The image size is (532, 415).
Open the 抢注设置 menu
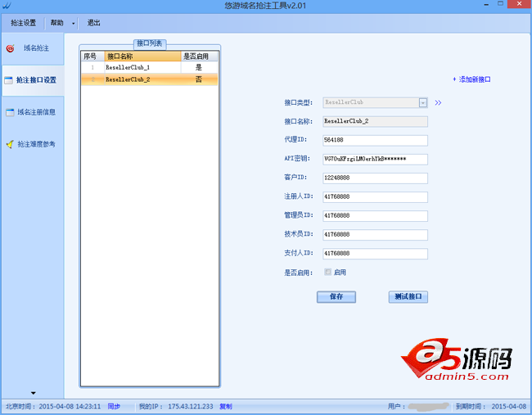coord(23,23)
